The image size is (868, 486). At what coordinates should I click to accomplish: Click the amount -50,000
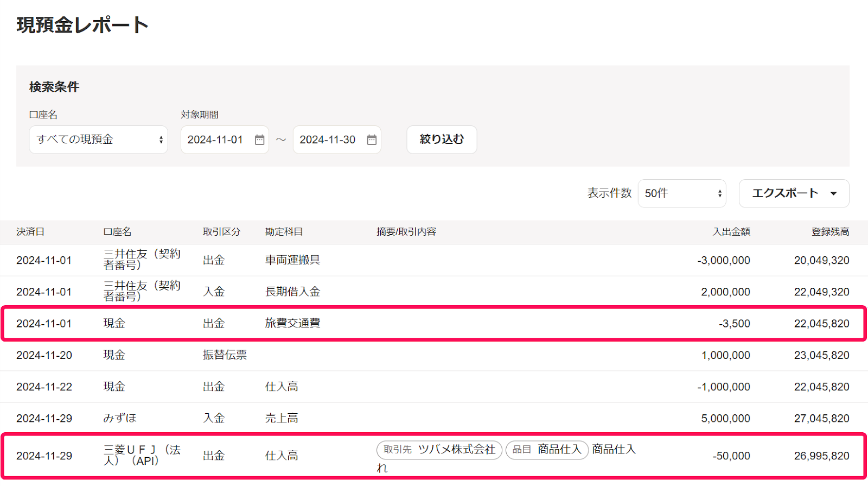[x=731, y=456]
